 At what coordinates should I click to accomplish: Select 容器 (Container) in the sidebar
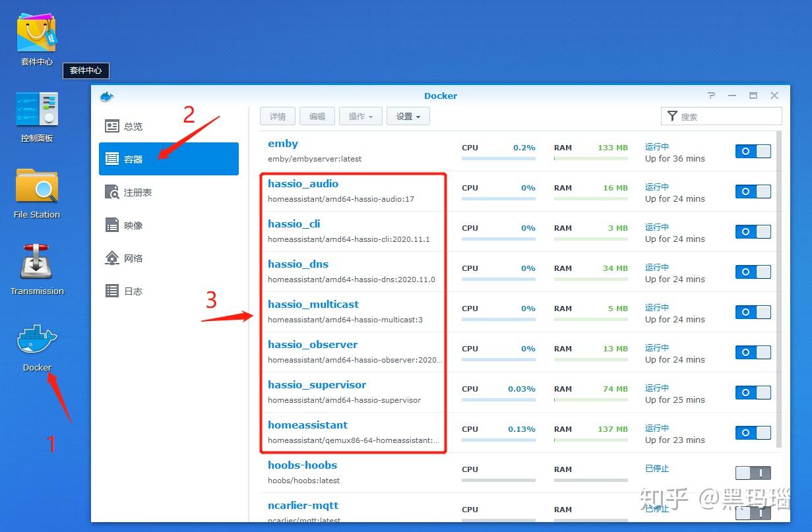(137, 158)
